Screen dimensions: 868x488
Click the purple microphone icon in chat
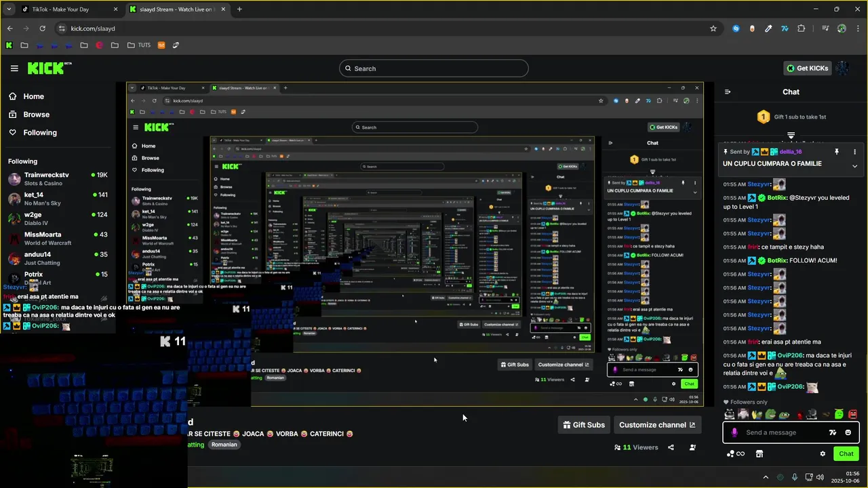pyautogui.click(x=734, y=432)
